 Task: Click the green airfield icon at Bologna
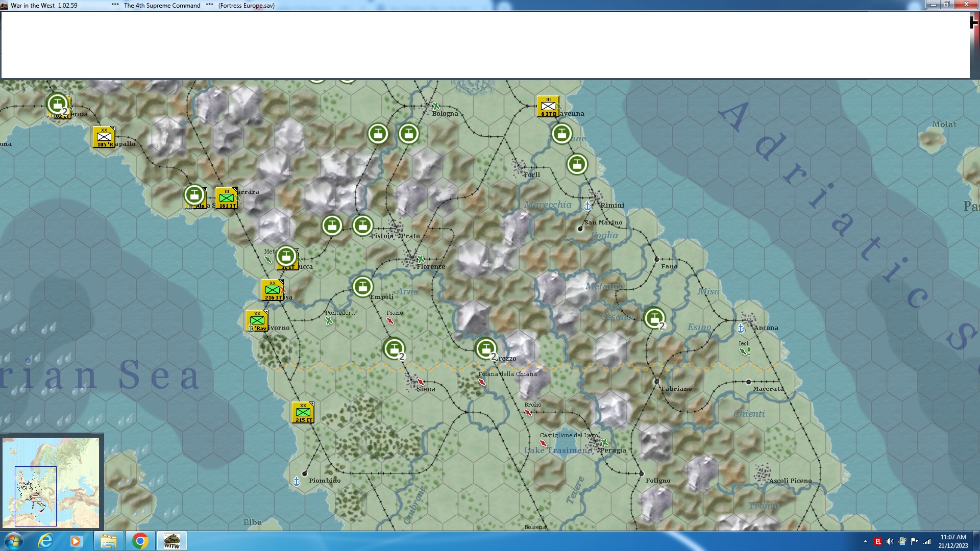pos(436,106)
